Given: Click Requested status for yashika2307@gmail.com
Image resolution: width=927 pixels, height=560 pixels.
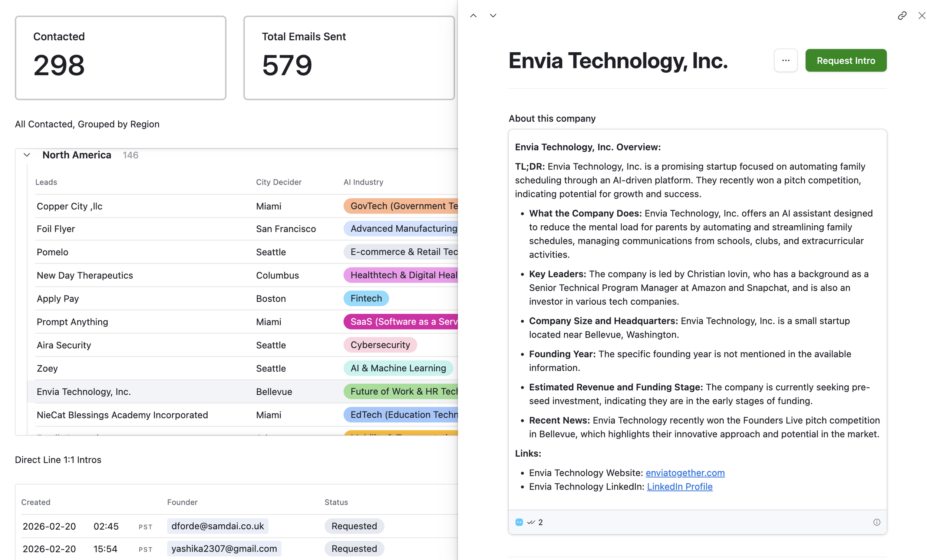Looking at the screenshot, I should (x=354, y=549).
